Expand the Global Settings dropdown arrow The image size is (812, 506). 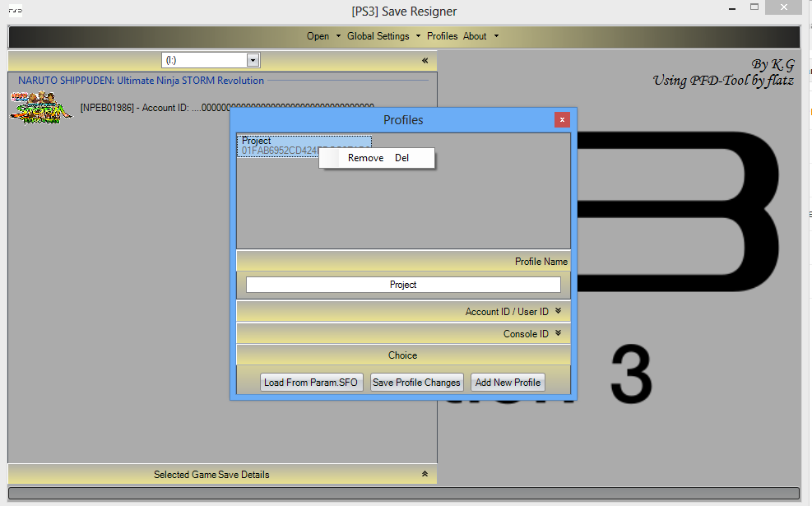(419, 36)
